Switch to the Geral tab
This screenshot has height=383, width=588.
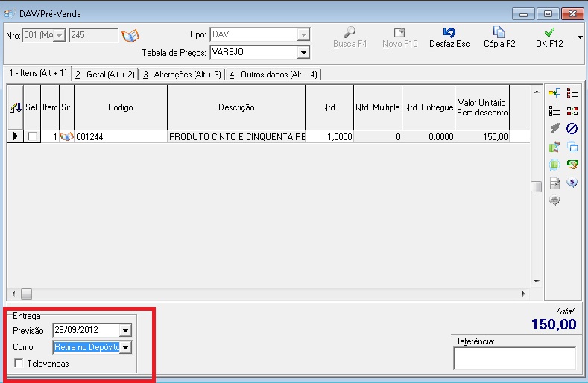[x=105, y=75]
